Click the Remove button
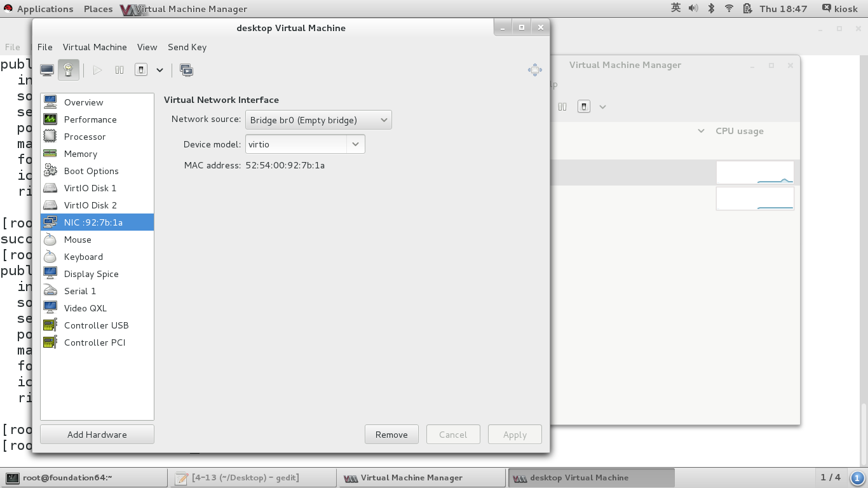This screenshot has height=488, width=868. (391, 435)
